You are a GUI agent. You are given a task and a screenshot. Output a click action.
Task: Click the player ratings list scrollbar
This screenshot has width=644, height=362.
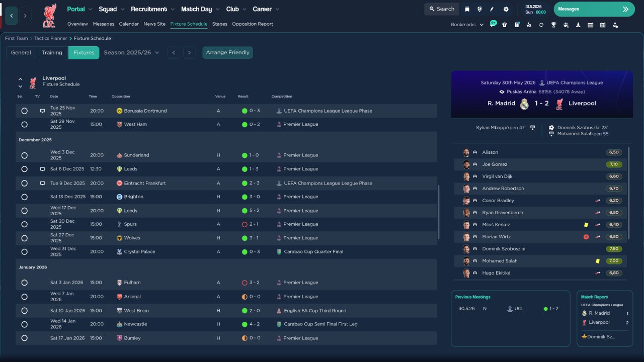[x=629, y=194]
